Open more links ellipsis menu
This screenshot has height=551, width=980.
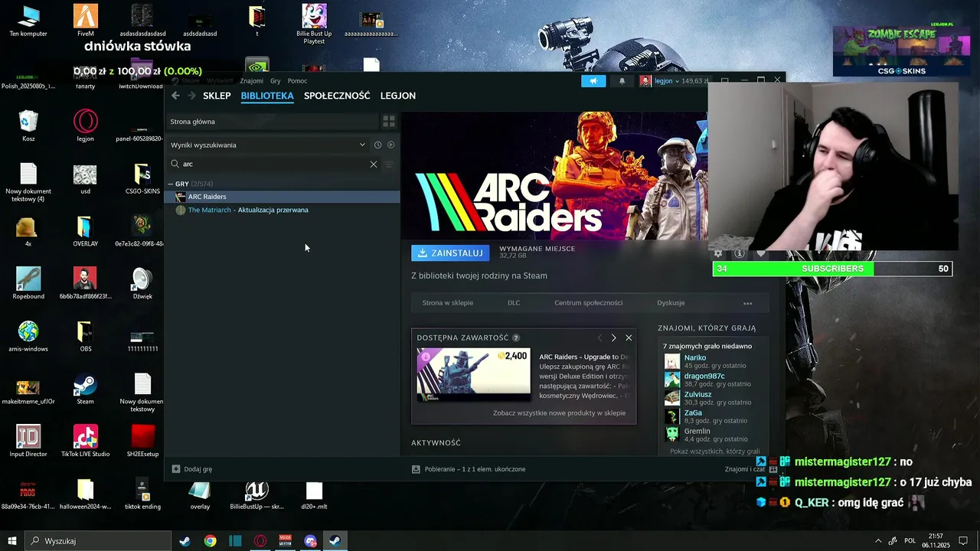(748, 303)
